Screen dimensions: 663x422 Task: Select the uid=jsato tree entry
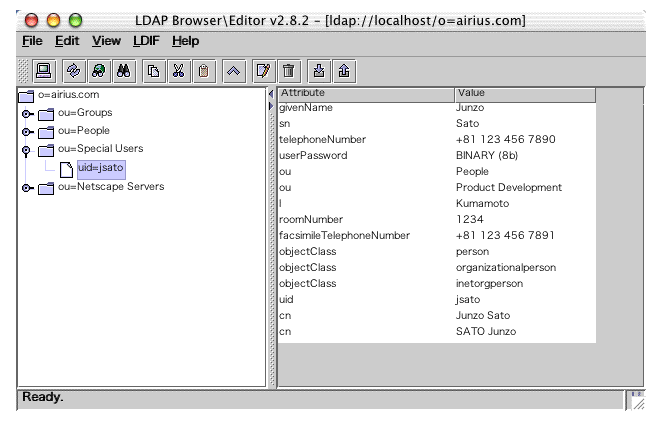pyautogui.click(x=101, y=168)
